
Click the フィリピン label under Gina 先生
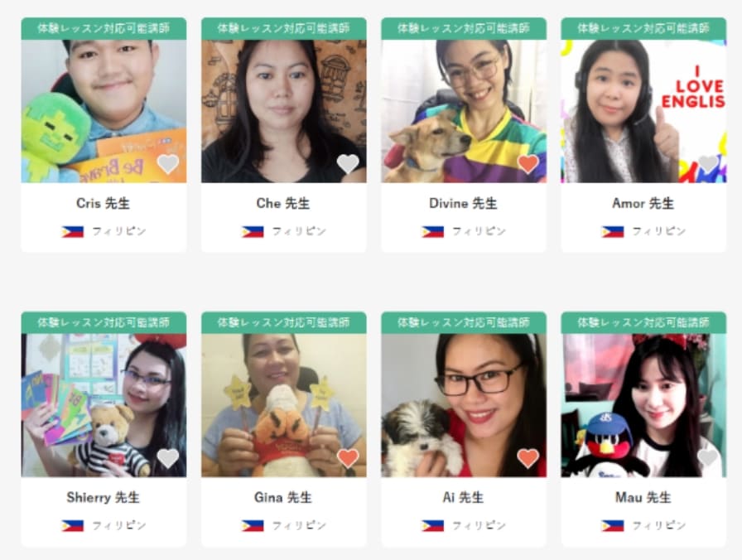299,525
